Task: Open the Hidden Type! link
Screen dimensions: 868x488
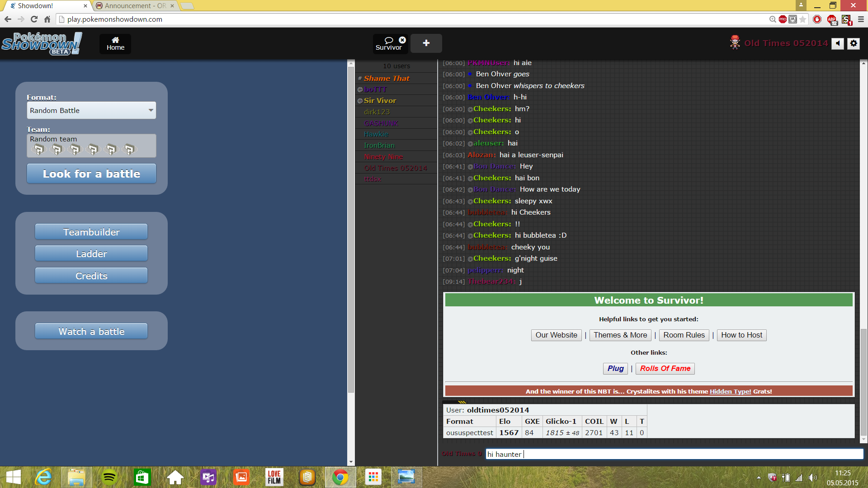Action: pyautogui.click(x=730, y=391)
